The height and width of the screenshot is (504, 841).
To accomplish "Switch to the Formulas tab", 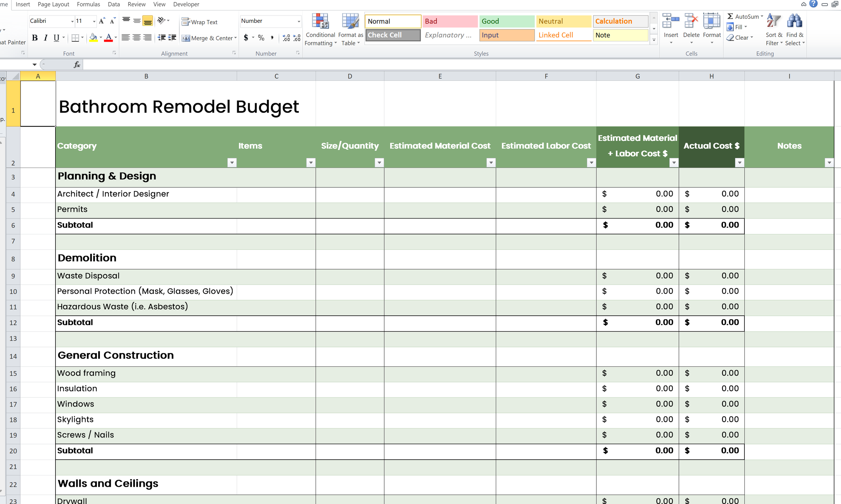I will pos(88,4).
